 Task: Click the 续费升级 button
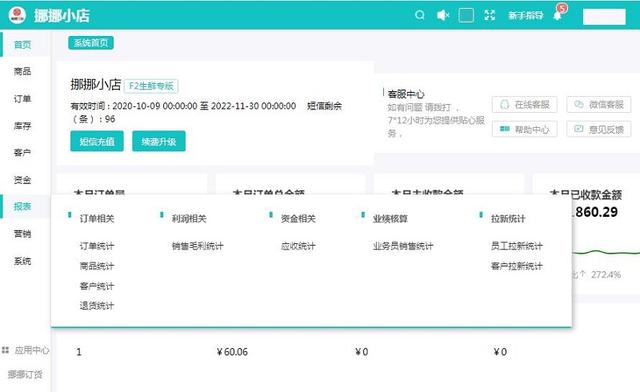click(x=159, y=141)
